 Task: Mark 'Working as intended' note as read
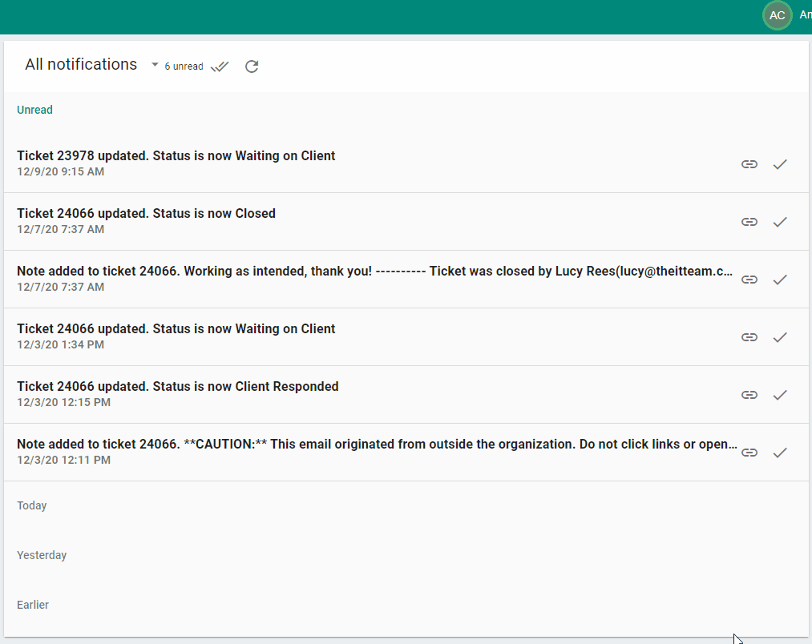pos(780,280)
